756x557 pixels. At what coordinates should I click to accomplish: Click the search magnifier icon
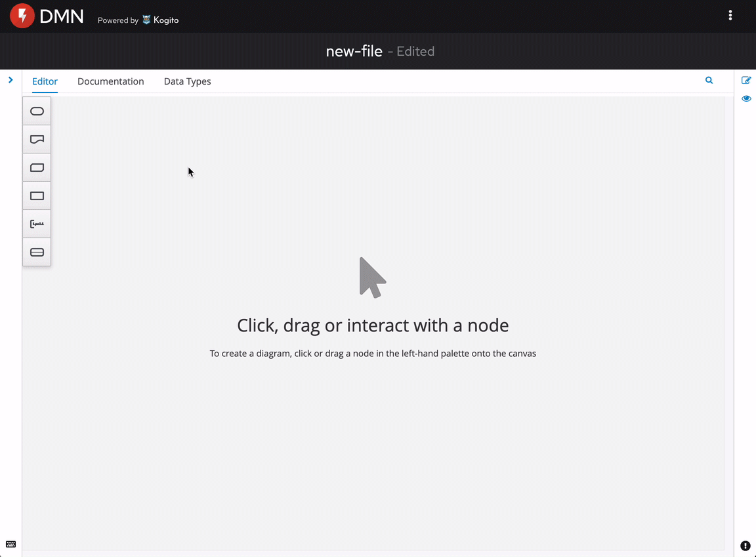coord(709,81)
